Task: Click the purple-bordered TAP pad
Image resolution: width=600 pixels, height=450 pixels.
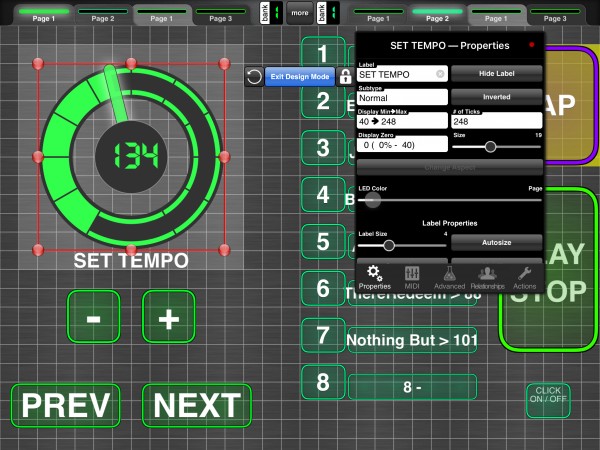Action: point(570,106)
